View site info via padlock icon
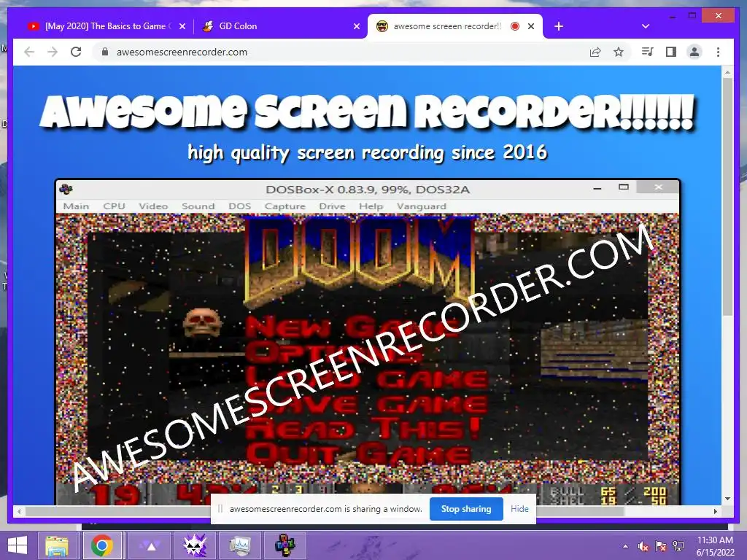This screenshot has width=747, height=560. 105,52
